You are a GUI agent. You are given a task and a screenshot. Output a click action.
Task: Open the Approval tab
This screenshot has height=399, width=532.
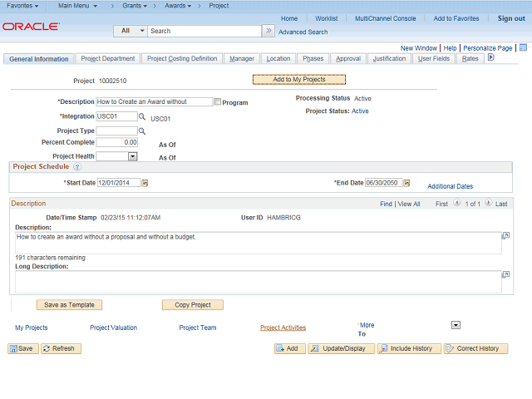(x=348, y=59)
